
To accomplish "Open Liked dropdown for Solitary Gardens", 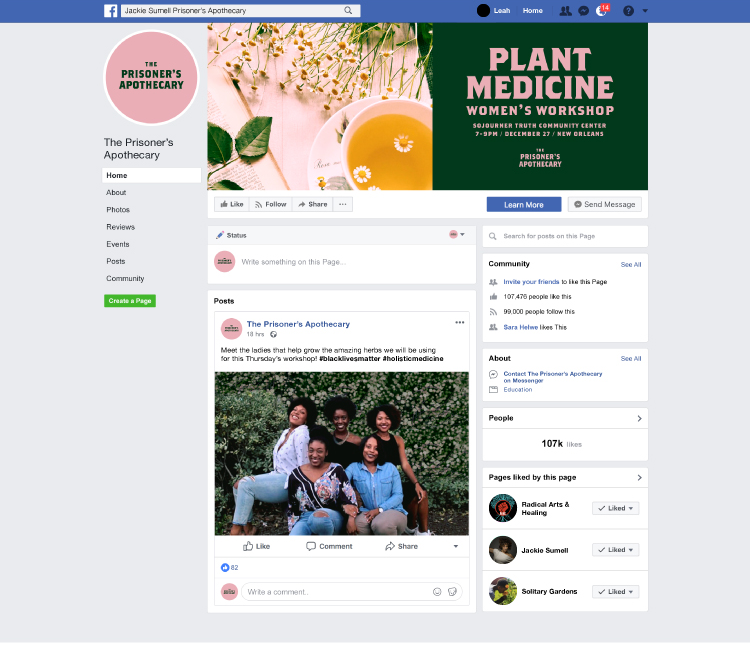I will point(616,591).
